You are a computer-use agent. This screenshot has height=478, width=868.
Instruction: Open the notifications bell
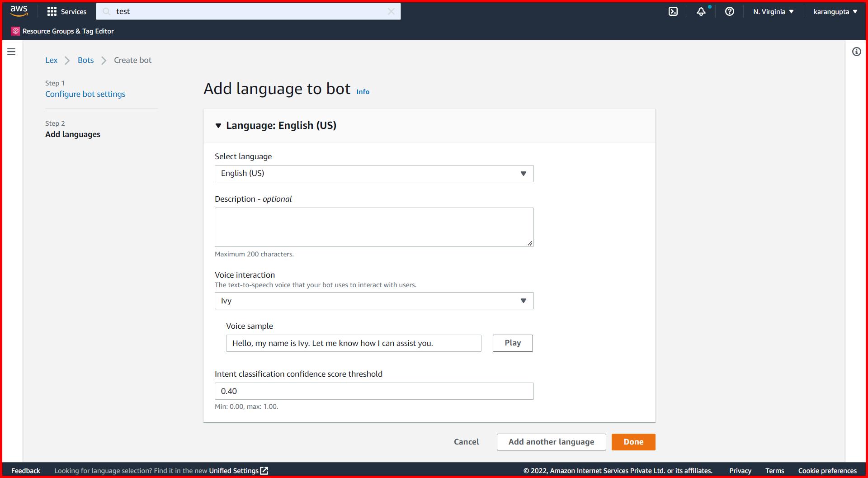click(701, 11)
